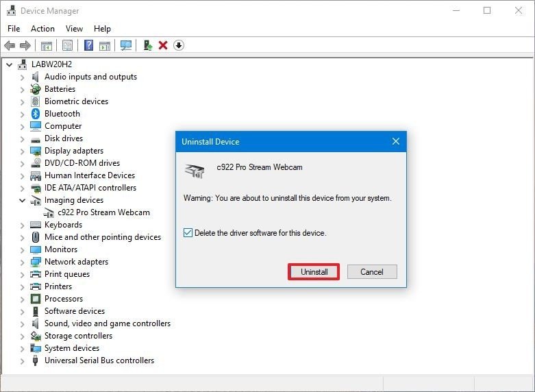This screenshot has height=392, width=535.
Task: Expand the Monitors node
Action: point(22,249)
